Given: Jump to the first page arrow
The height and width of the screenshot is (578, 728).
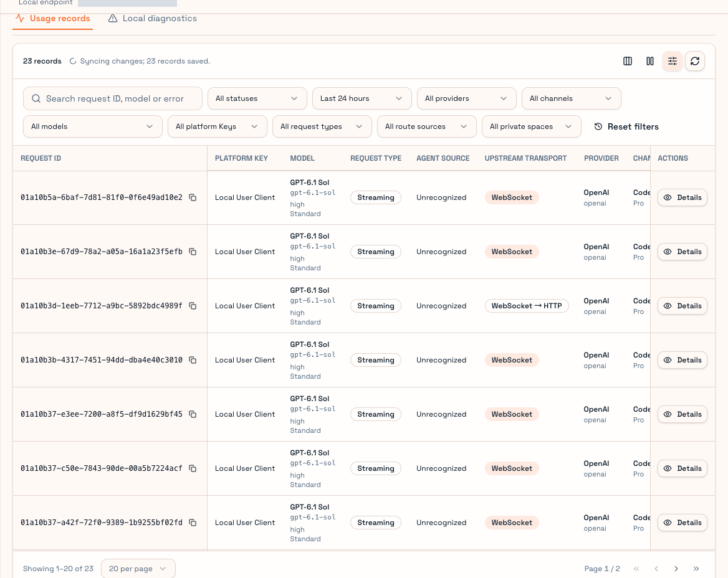Looking at the screenshot, I should [636, 569].
